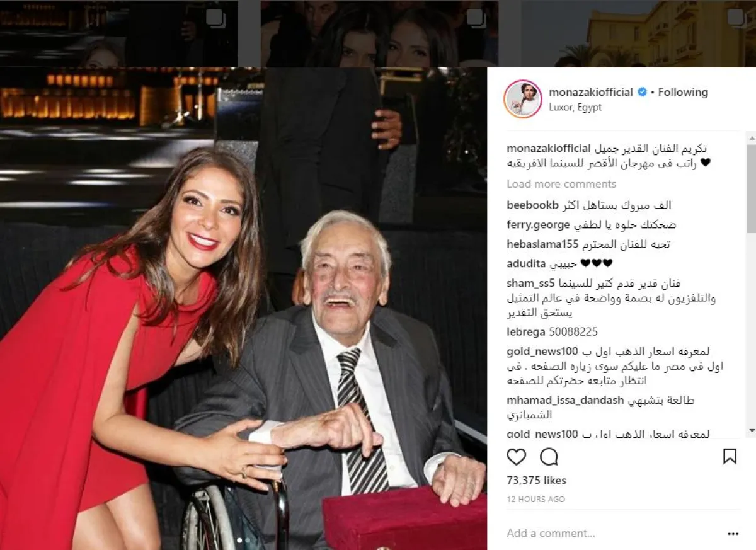View the 73,375 likes list
Screen dimensions: 756x550
[536, 481]
